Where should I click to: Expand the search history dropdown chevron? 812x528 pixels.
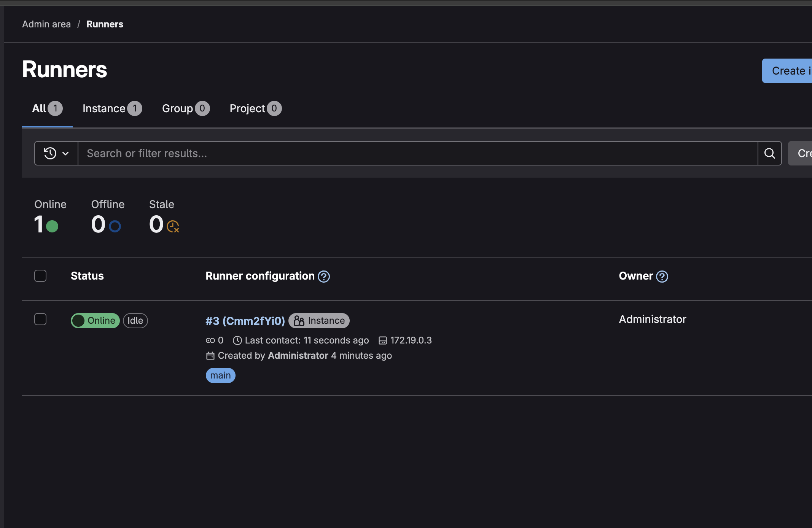(x=65, y=153)
